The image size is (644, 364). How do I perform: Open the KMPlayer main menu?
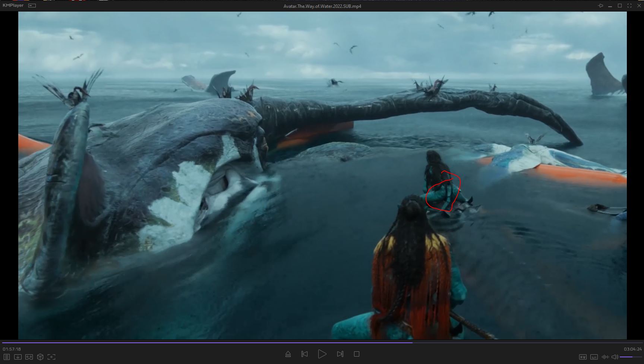(13, 6)
